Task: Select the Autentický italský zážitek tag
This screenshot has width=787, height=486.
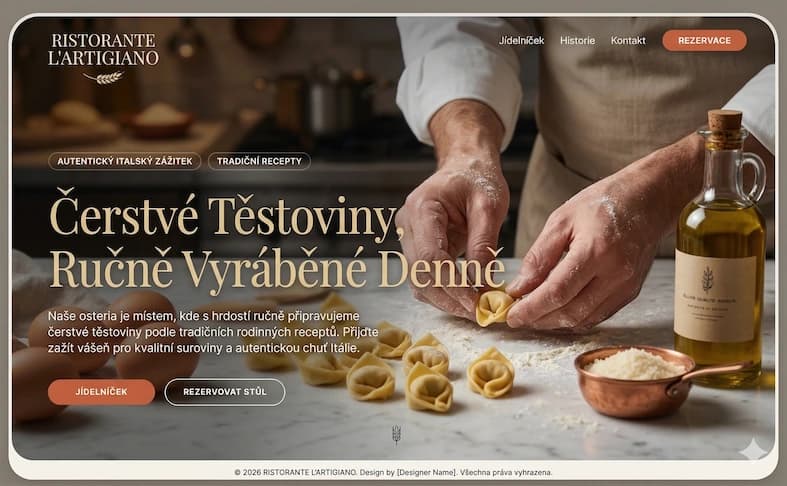Action: tap(124, 161)
